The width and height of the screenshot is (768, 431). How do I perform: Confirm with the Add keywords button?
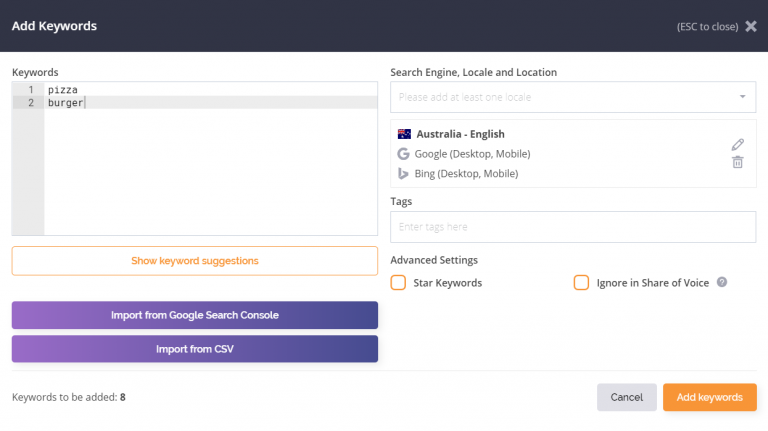tap(710, 397)
